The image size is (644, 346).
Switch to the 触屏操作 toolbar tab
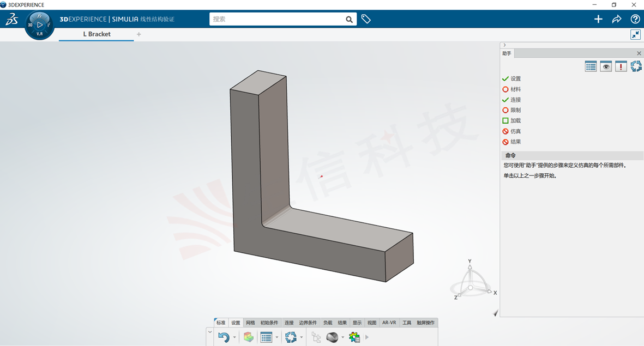425,323
